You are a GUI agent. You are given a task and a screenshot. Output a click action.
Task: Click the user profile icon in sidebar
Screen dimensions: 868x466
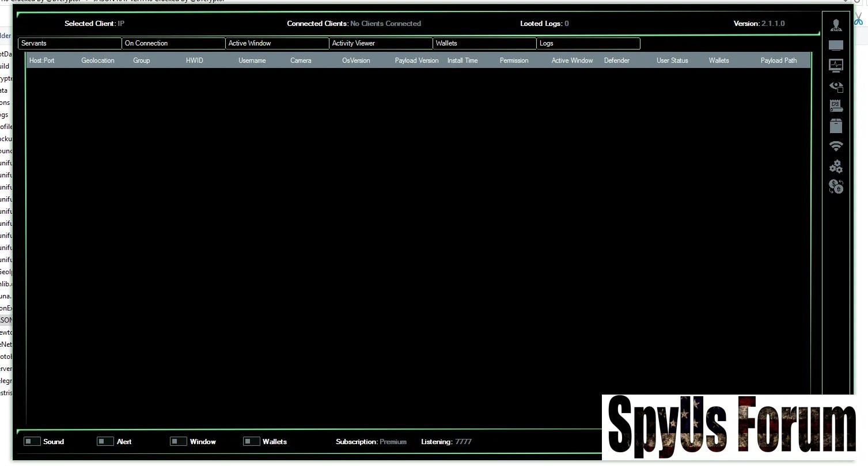836,25
